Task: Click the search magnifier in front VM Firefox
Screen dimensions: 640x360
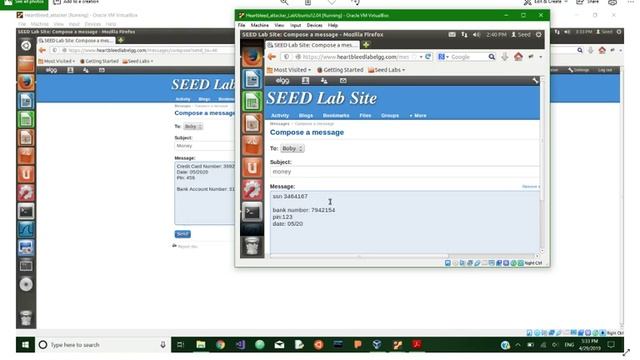Action: (492, 57)
